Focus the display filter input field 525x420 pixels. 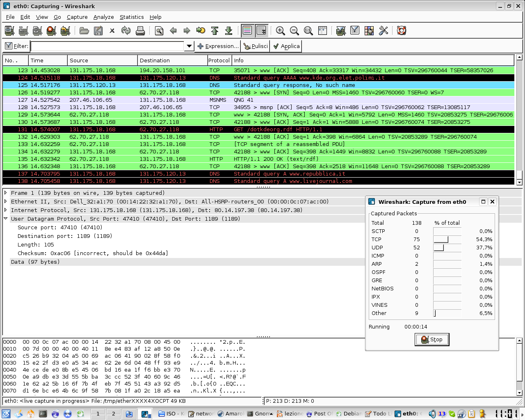point(107,46)
